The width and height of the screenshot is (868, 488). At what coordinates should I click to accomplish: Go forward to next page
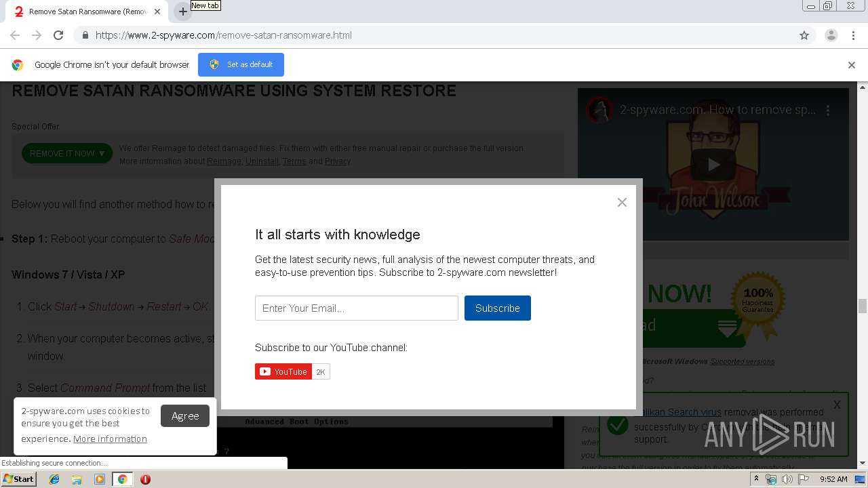point(37,35)
